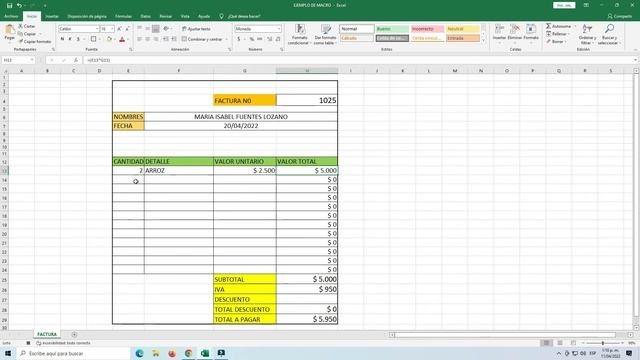Toggle vertical middle align
This screenshot has height=360, width=640.
[148, 29]
